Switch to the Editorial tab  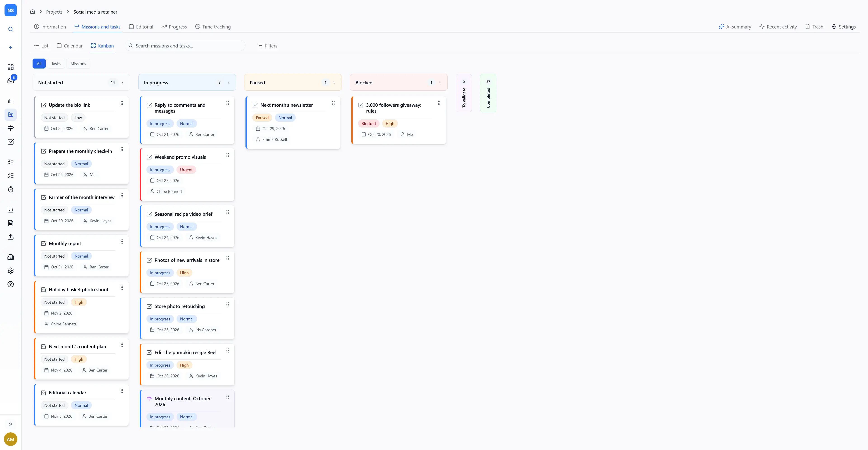[141, 27]
